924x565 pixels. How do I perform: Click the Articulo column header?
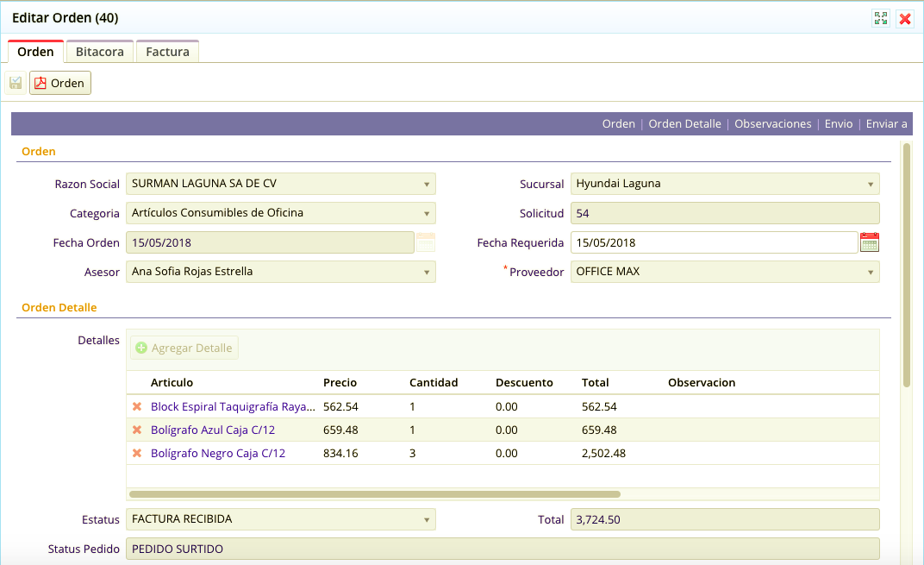coord(172,382)
